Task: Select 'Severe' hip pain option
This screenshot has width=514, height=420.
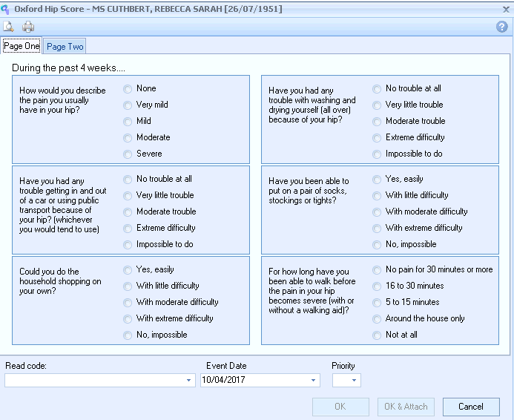Action: pyautogui.click(x=129, y=154)
